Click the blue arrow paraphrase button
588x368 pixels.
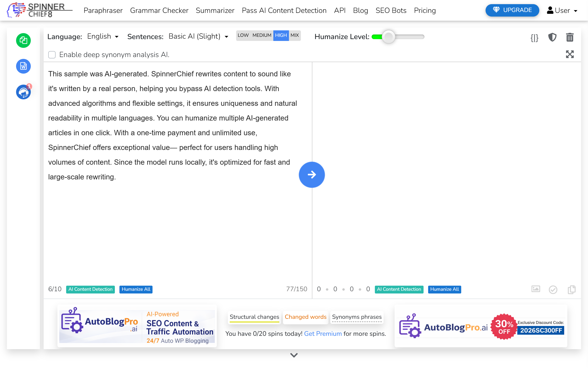[x=312, y=175]
